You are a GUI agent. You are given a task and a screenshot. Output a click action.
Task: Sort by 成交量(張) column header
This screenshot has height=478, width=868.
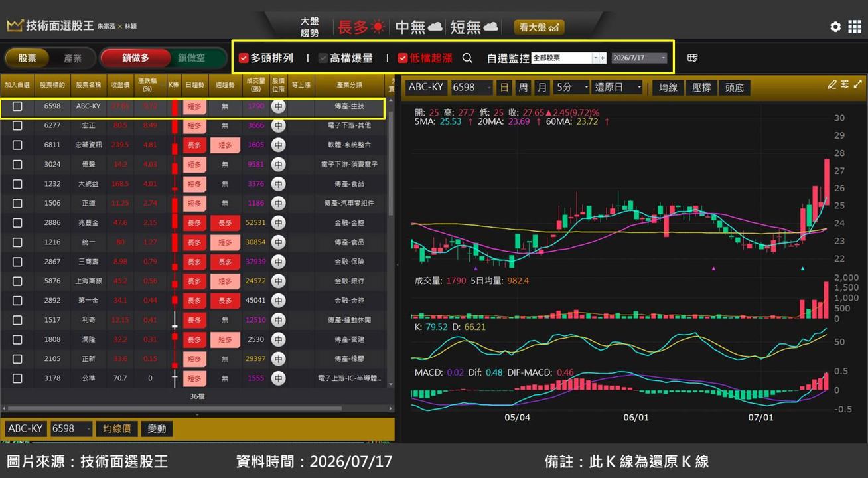point(255,85)
